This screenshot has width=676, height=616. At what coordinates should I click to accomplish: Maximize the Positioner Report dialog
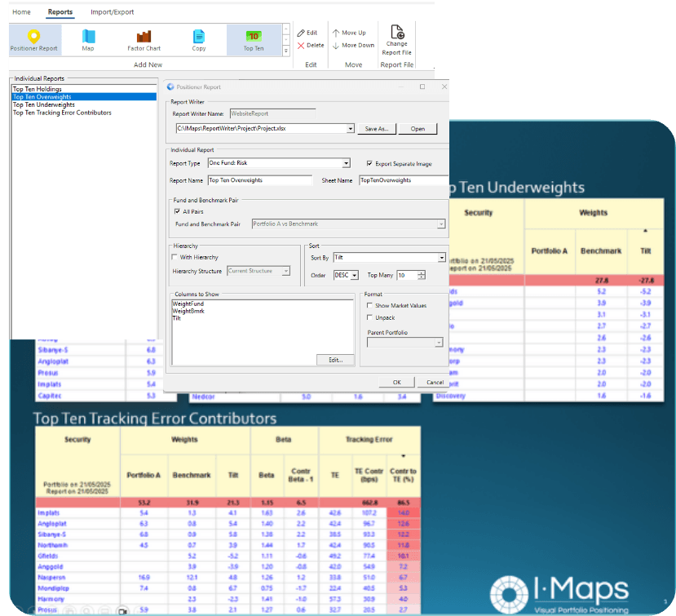(422, 86)
